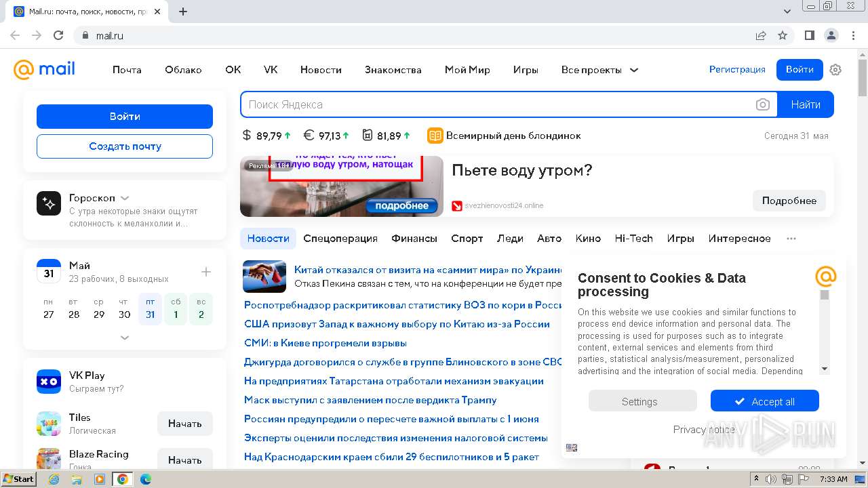Open a new browser tab
Viewport: 868px width, 488px height.
click(183, 12)
